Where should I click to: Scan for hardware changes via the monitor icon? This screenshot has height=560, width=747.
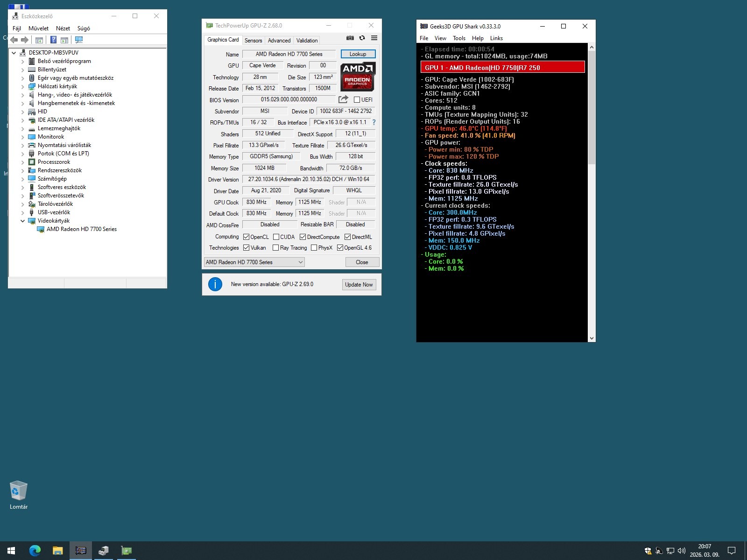pyautogui.click(x=79, y=40)
